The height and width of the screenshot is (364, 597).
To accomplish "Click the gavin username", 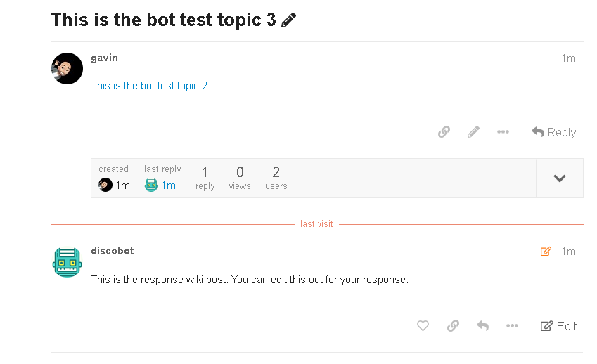I will [x=104, y=58].
